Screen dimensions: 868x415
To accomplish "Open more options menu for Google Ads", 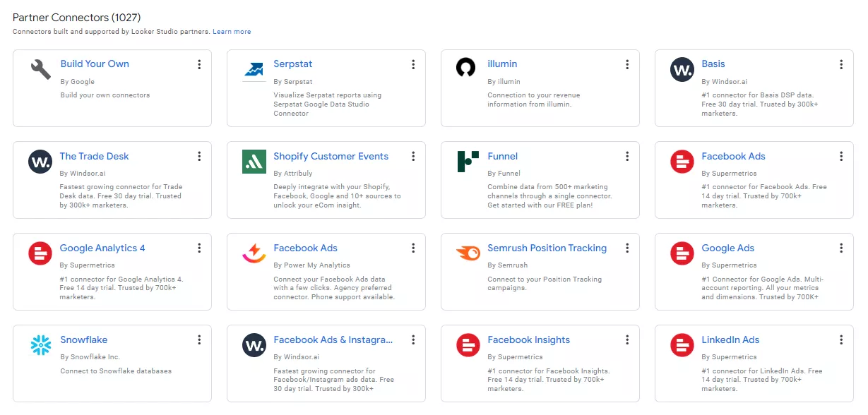I will pos(841,248).
